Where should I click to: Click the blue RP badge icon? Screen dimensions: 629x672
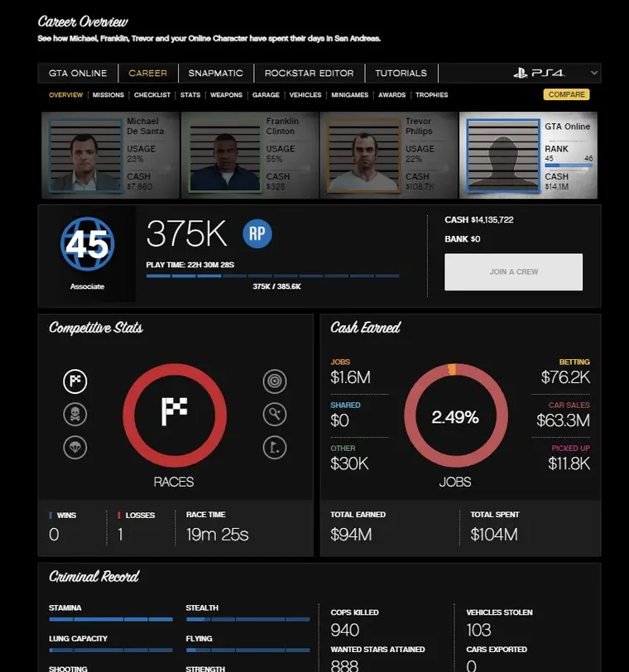pyautogui.click(x=257, y=233)
